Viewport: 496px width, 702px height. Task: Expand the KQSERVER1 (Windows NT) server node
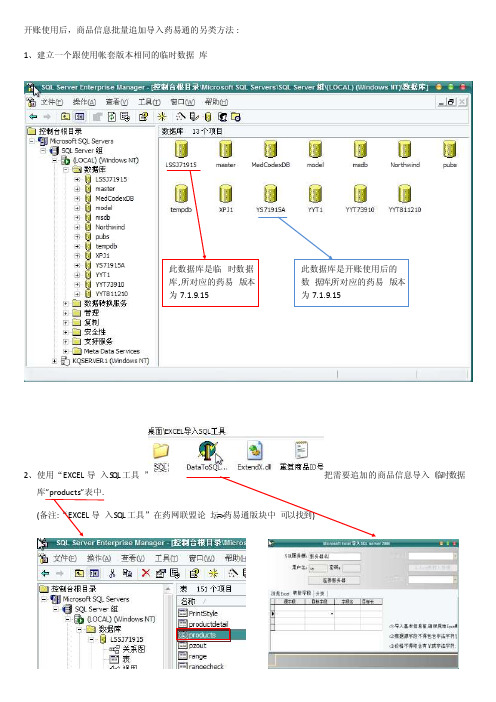click(x=55, y=360)
